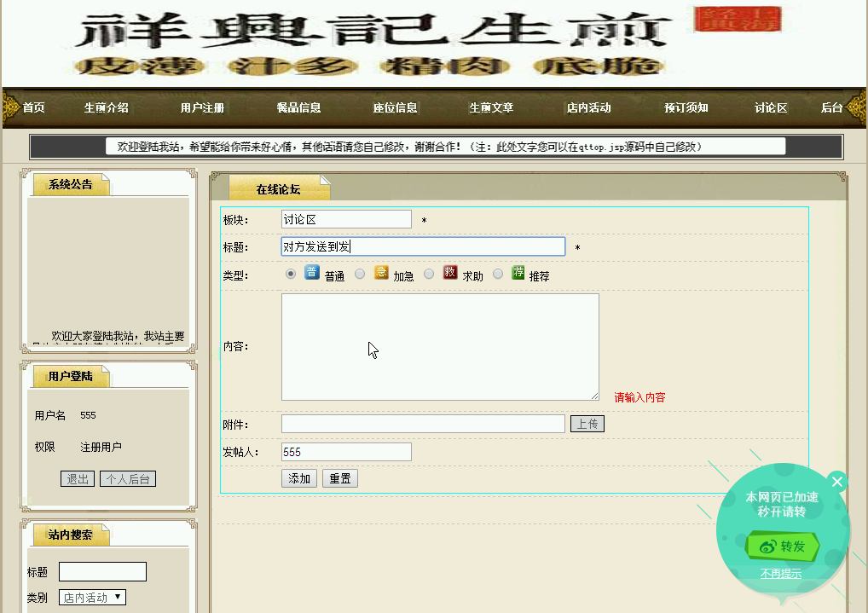Open the 类别 dropdown showing 店内活动

[92, 598]
